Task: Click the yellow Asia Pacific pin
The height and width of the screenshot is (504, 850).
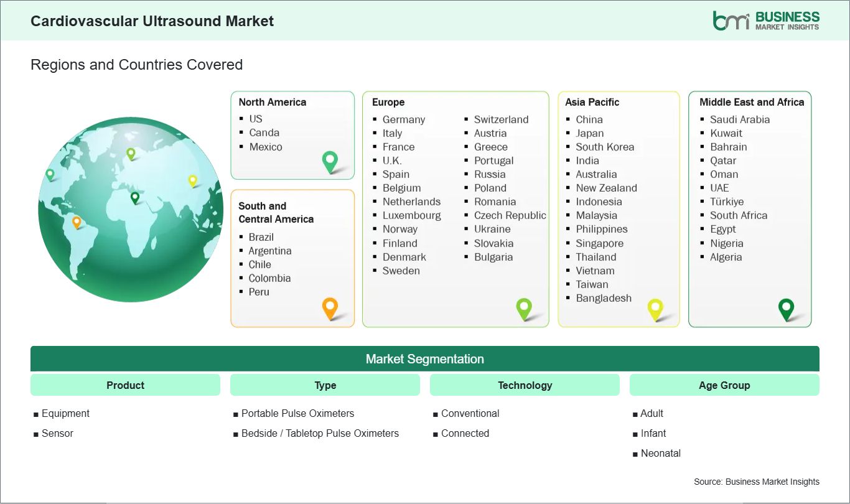Action: click(655, 309)
